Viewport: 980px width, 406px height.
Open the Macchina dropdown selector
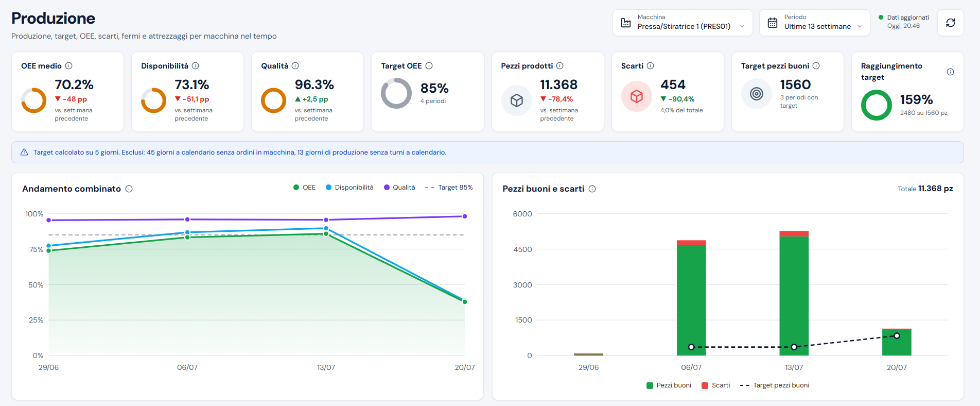[682, 23]
